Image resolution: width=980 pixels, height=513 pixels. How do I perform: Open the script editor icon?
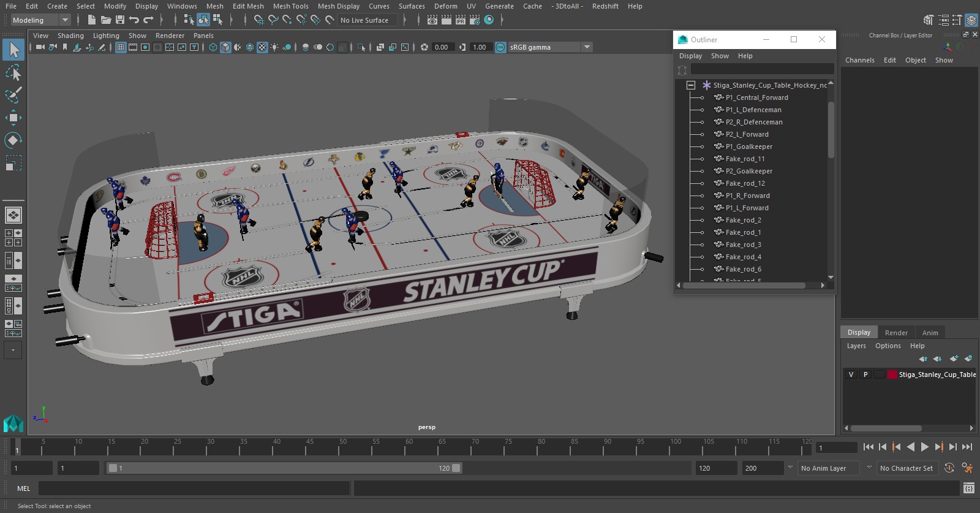point(969,488)
